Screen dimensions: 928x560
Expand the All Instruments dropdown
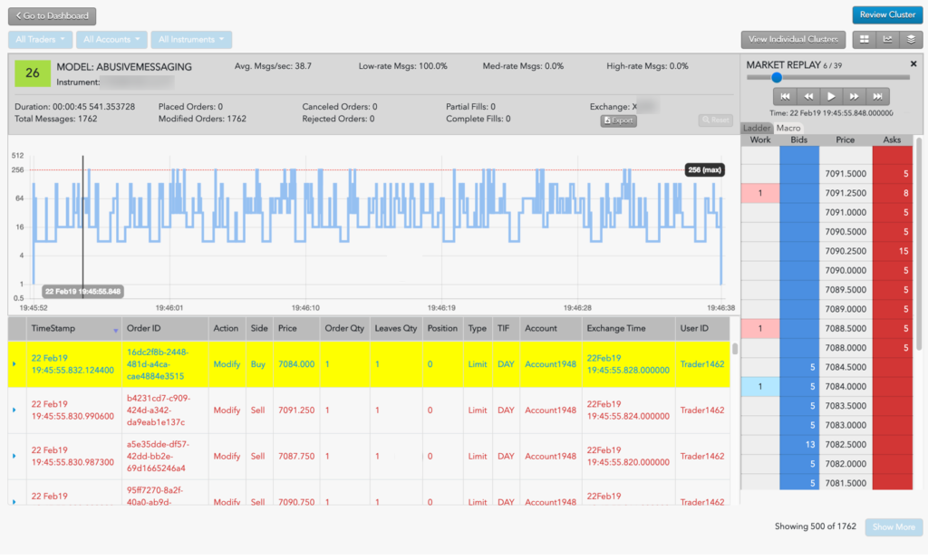click(x=191, y=40)
